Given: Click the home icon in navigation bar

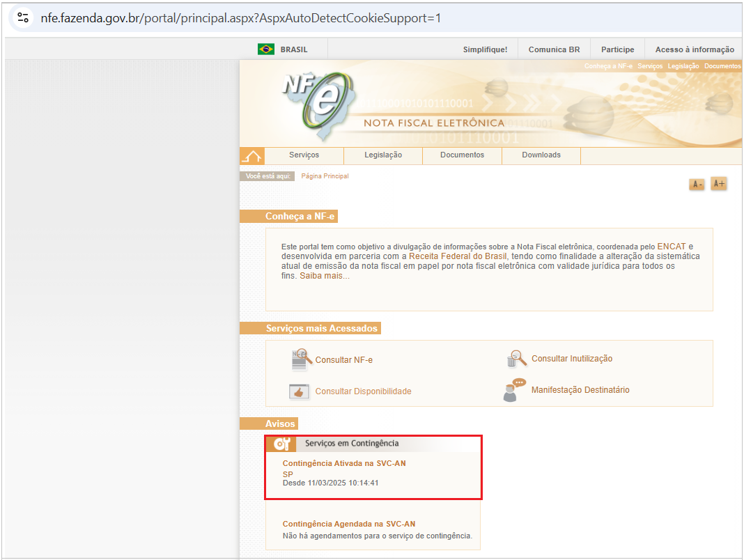Looking at the screenshot, I should [x=251, y=155].
